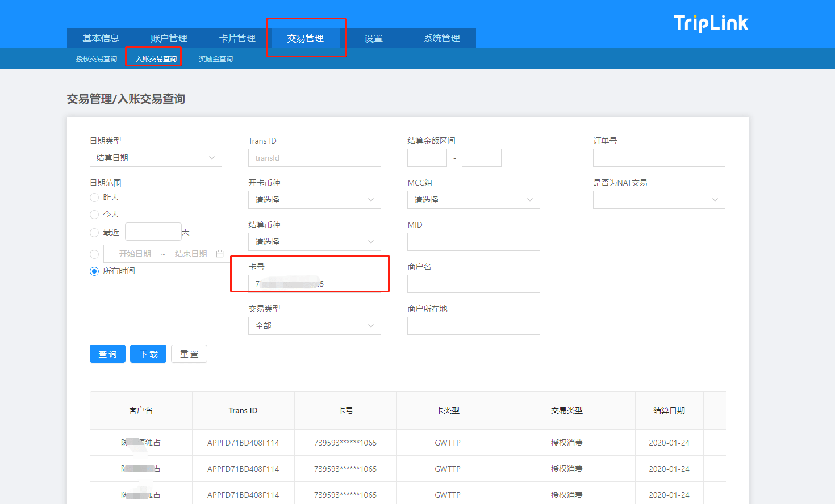Open the 奖励金查询 sub-menu
The image size is (835, 504).
pyautogui.click(x=216, y=59)
